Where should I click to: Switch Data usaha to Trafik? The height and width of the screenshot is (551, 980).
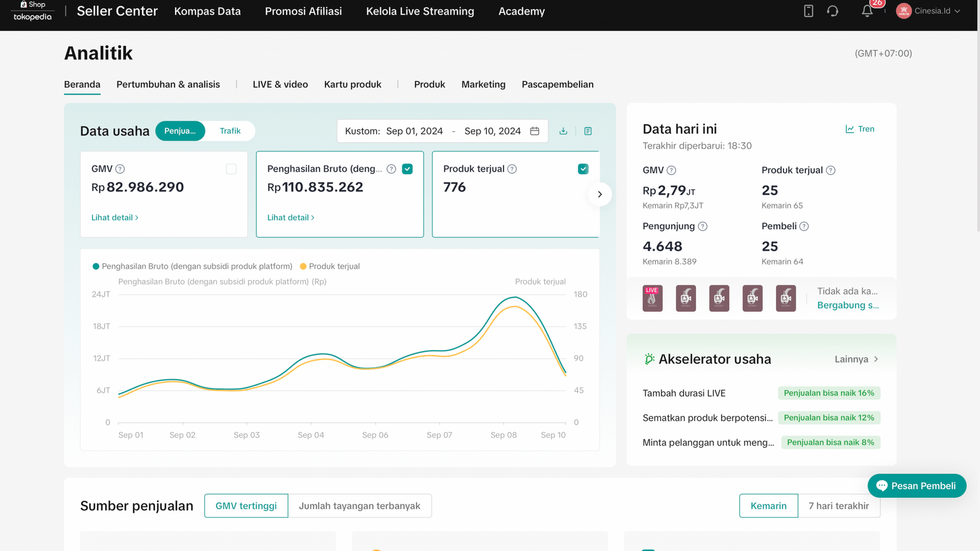point(230,131)
